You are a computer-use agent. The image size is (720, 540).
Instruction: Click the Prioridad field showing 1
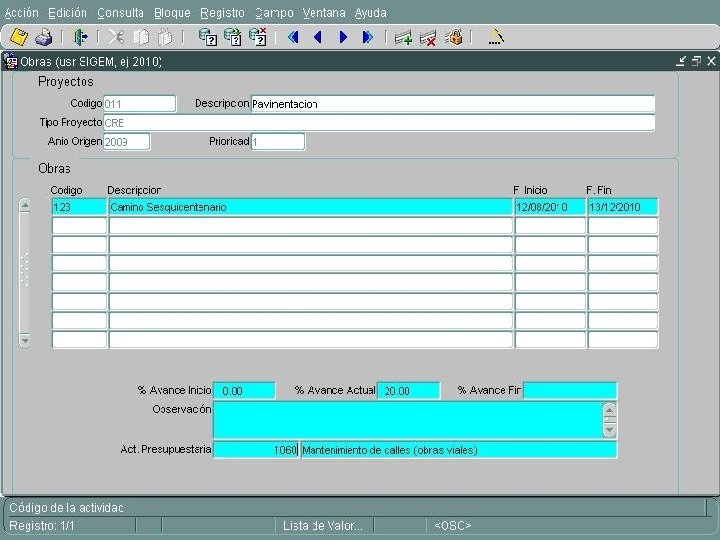[278, 141]
